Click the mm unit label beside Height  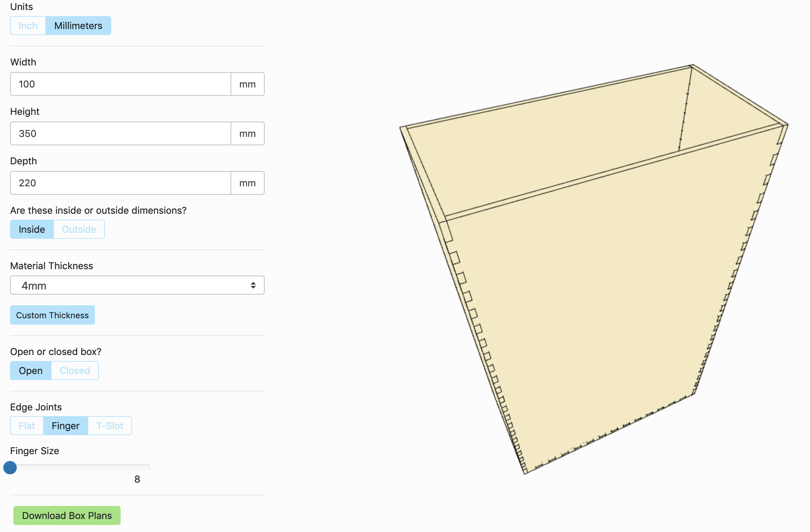point(247,133)
